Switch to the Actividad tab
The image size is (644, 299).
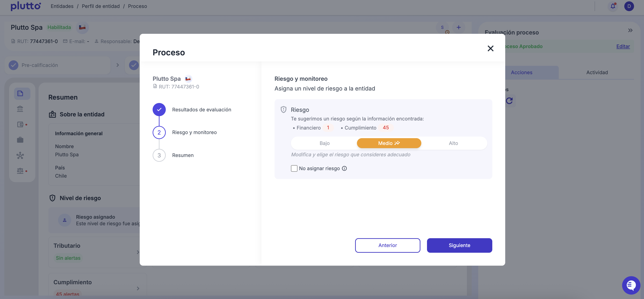tap(597, 73)
